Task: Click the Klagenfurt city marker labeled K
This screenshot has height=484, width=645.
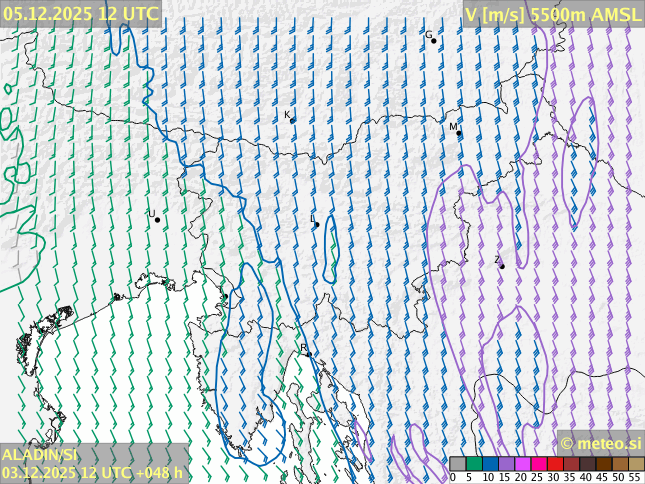Action: tap(292, 120)
